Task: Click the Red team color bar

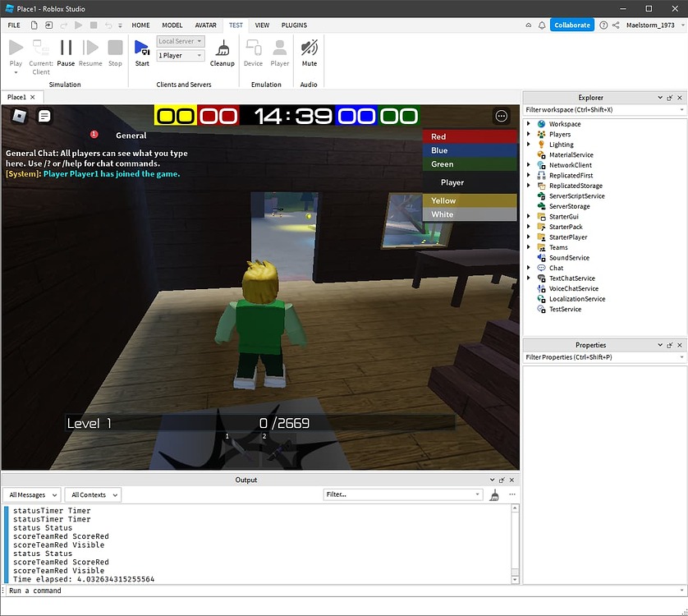Action: click(x=468, y=136)
